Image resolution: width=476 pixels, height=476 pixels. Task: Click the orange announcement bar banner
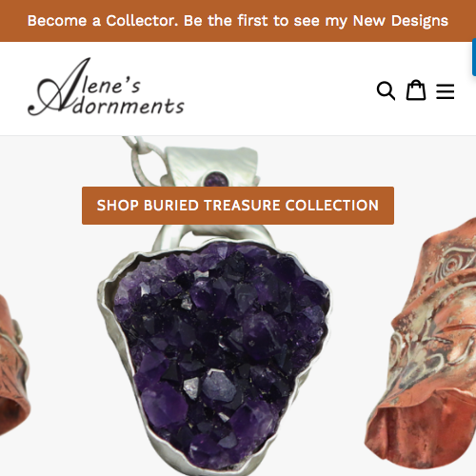pyautogui.click(x=238, y=21)
